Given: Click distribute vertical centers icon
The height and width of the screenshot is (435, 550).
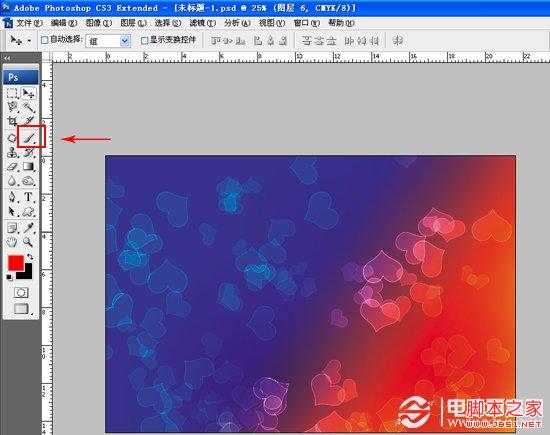Looking at the screenshot, I should coord(319,41).
